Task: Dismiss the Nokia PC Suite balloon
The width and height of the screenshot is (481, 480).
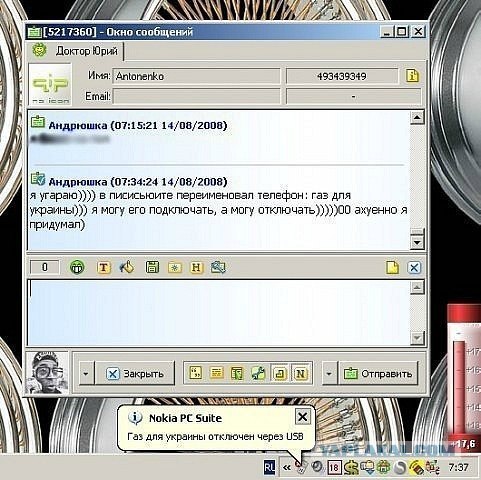Action: coord(302,417)
